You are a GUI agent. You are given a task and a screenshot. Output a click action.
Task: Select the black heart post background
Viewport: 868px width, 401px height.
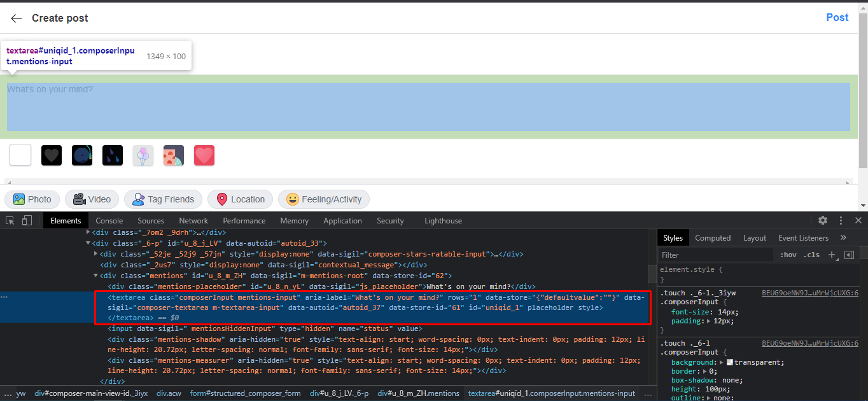pos(52,155)
